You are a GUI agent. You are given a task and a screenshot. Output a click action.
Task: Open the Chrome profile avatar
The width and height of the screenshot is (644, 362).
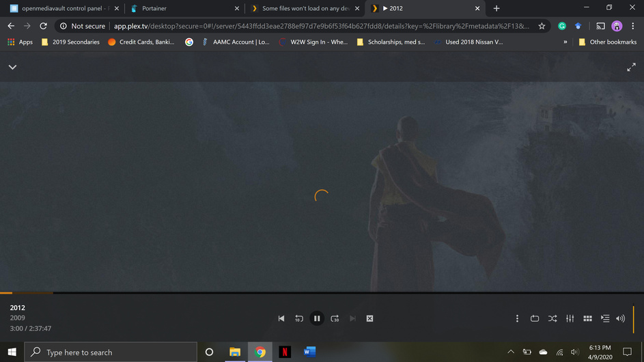coord(617,26)
